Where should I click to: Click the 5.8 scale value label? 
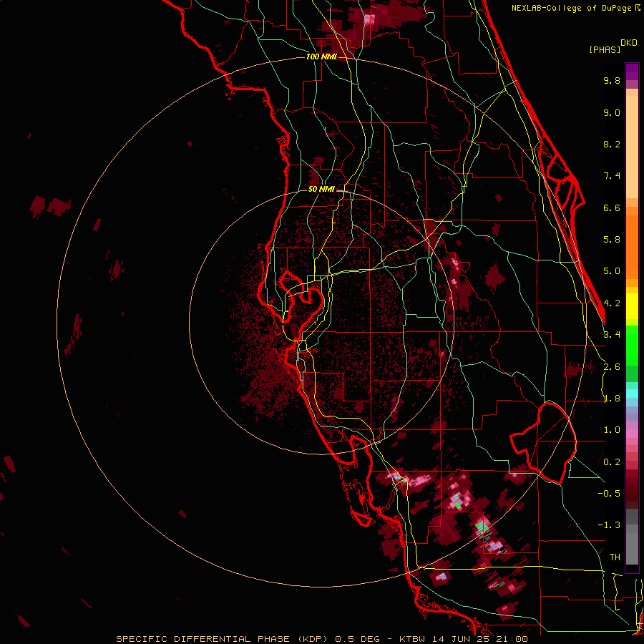pyautogui.click(x=612, y=240)
